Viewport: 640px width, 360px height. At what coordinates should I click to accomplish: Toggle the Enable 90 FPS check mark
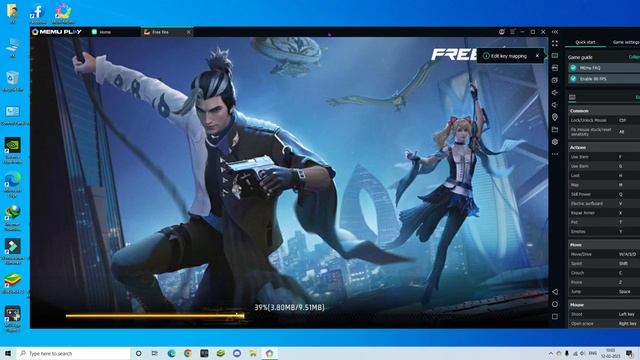(x=573, y=78)
